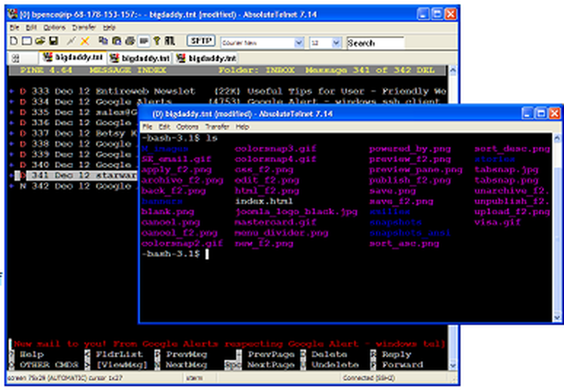This screenshot has width=564, height=392.
Task: Click the New connection file icon
Action: point(14,41)
